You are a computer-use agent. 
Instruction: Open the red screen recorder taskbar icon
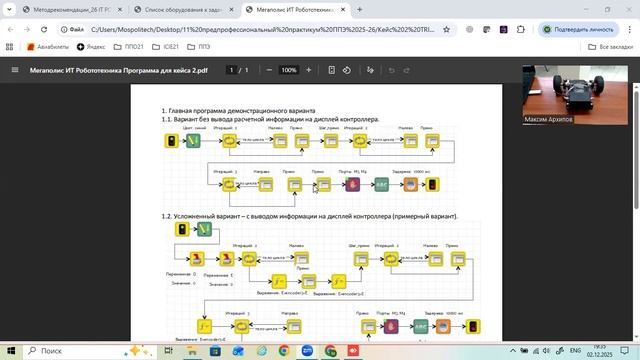353,351
